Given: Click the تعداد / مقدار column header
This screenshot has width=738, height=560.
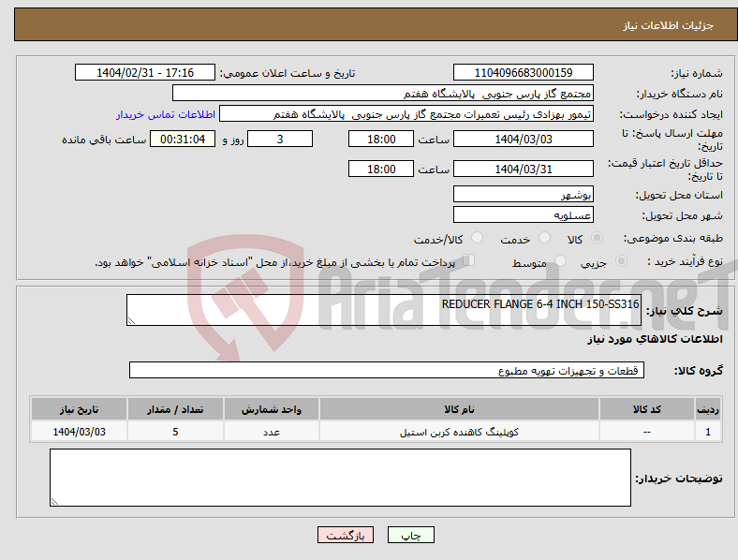Looking at the screenshot, I should 175,409.
